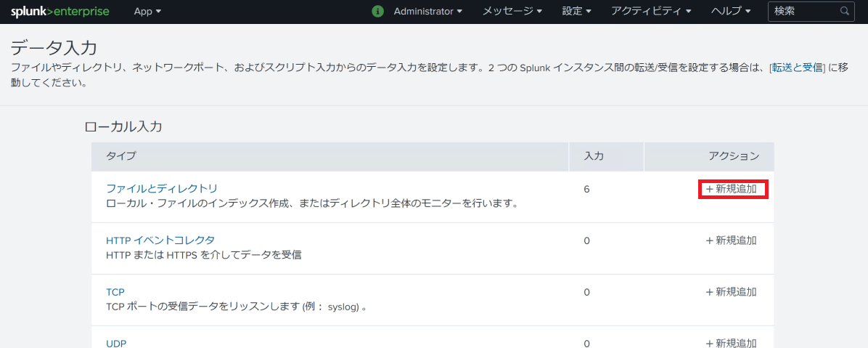
Task: Open the ファイルとディレクトリ input type
Action: [162, 189]
